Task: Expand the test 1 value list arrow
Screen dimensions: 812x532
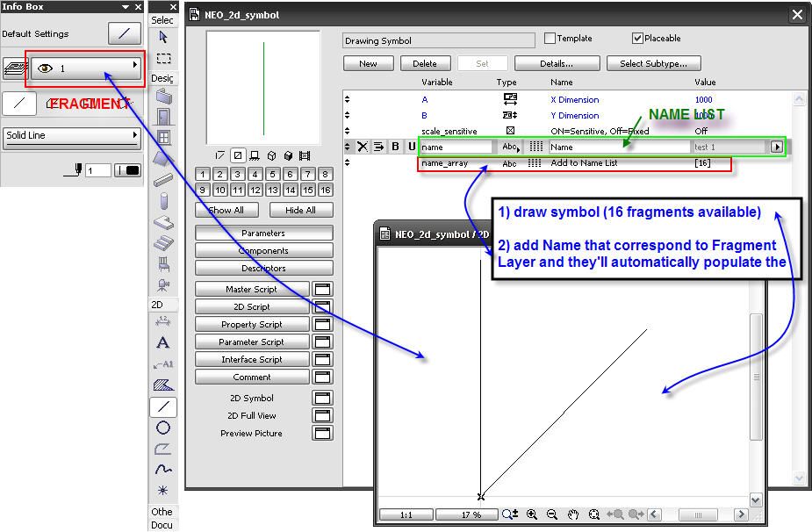Action: tap(776, 147)
